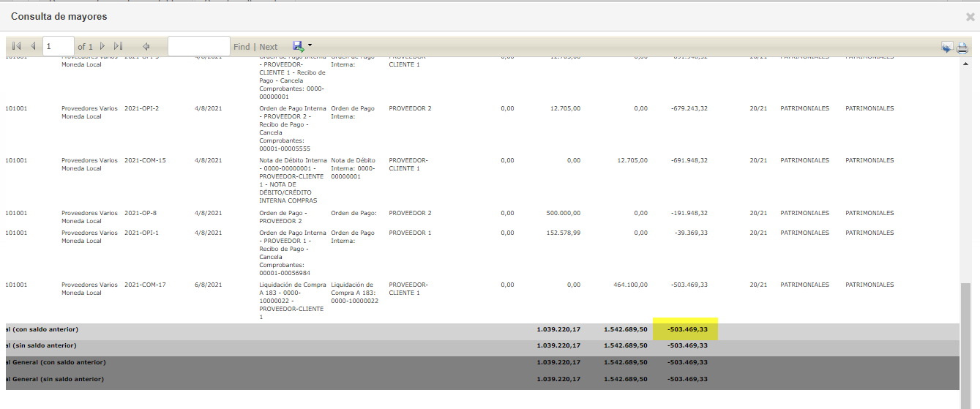Select voucher 2021-OPI-1
This screenshot has width=980, height=409.
click(141, 233)
